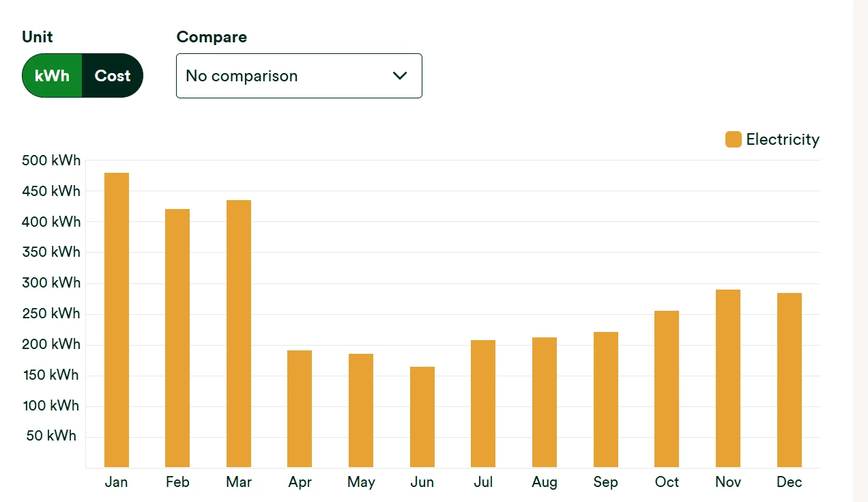Toggle the Electricity legend label
This screenshot has width=868, height=502.
(782, 139)
